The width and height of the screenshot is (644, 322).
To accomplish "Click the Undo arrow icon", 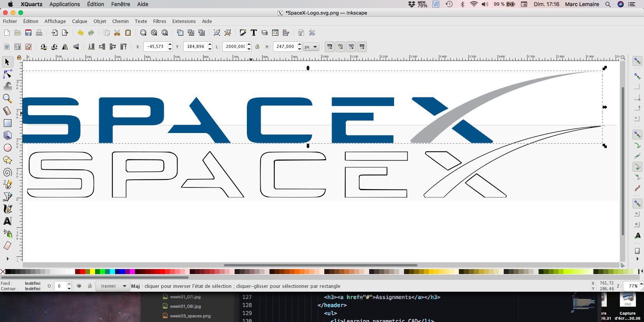I will [x=80, y=33].
